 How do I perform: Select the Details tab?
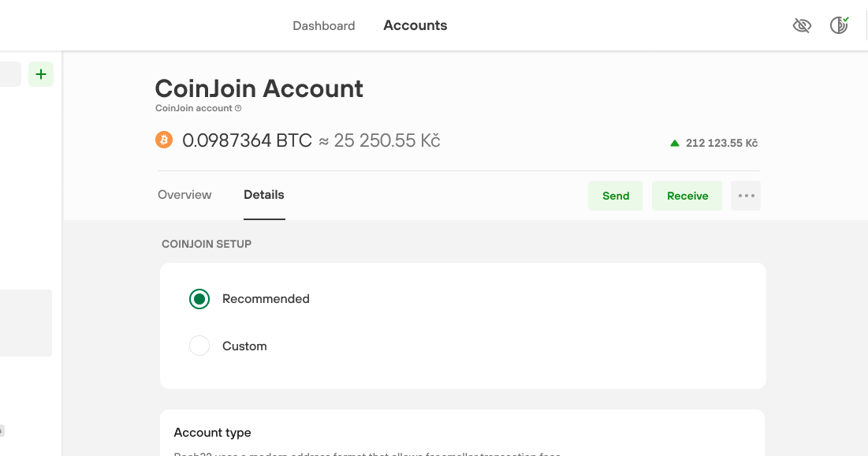pos(263,195)
